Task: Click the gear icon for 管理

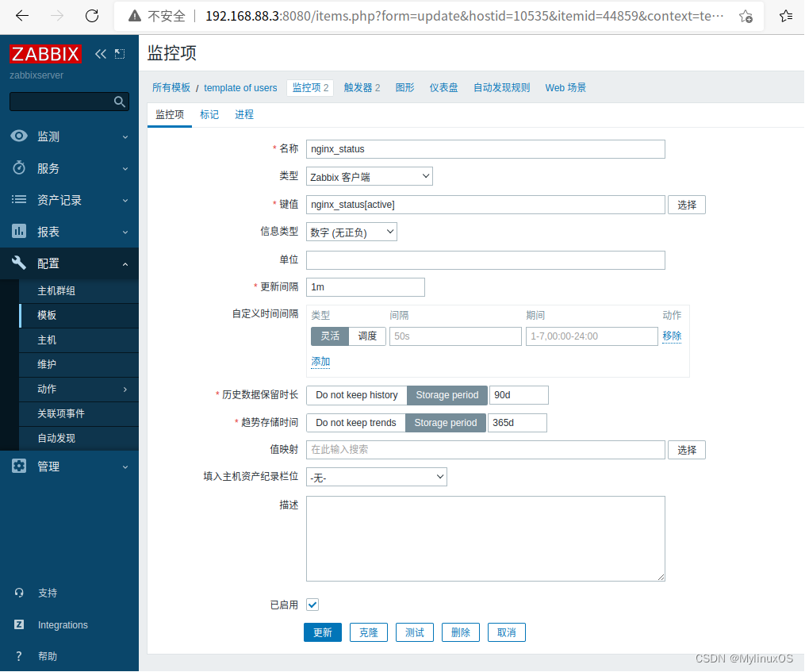Action: tap(19, 466)
